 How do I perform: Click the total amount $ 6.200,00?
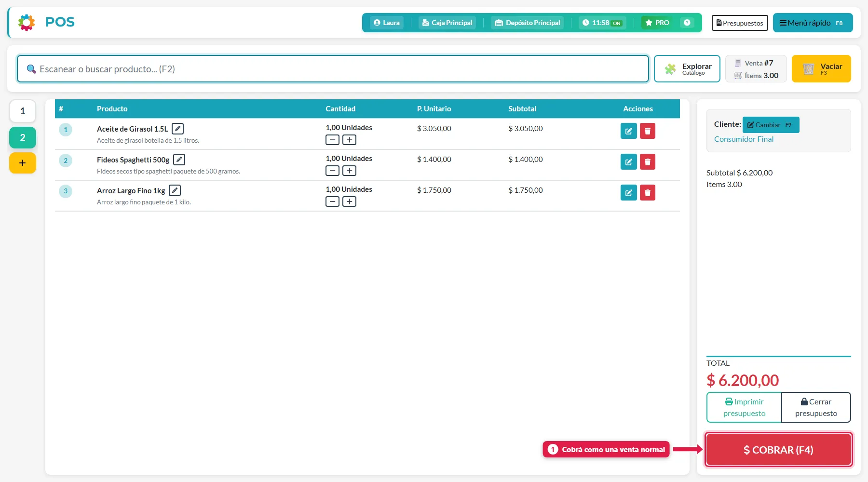(743, 380)
